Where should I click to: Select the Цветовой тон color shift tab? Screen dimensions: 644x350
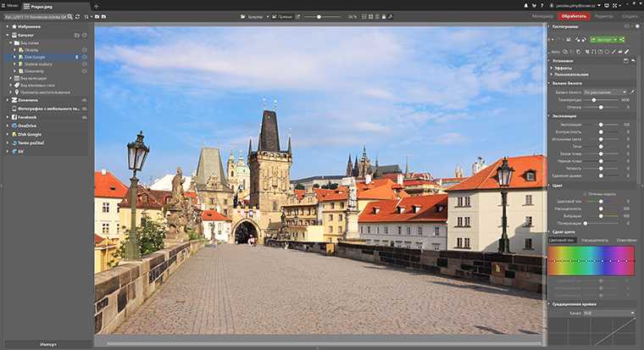click(x=562, y=240)
